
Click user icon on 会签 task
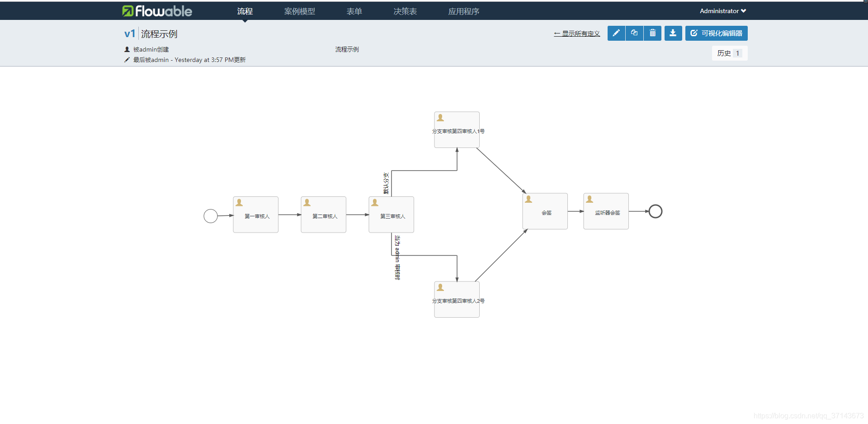point(528,199)
